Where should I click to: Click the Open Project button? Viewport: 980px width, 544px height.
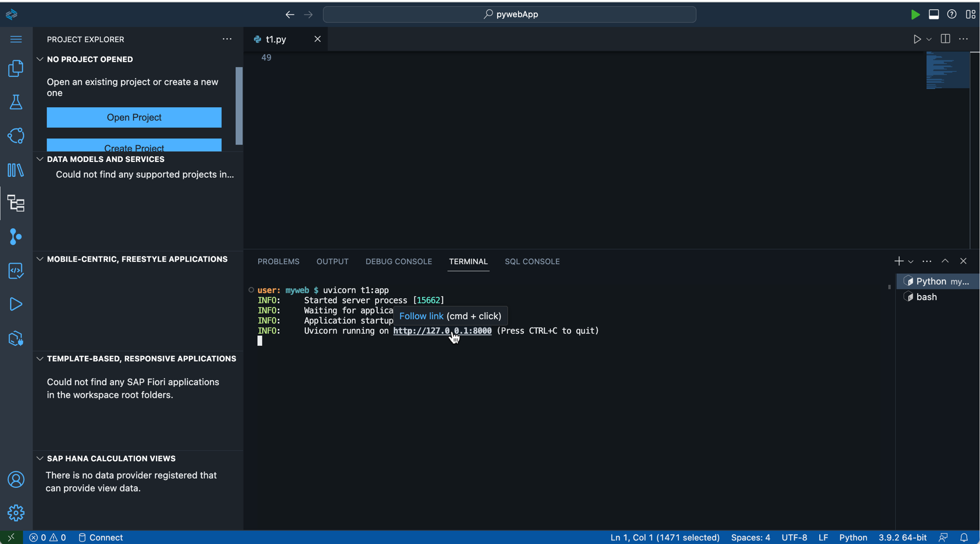point(134,117)
